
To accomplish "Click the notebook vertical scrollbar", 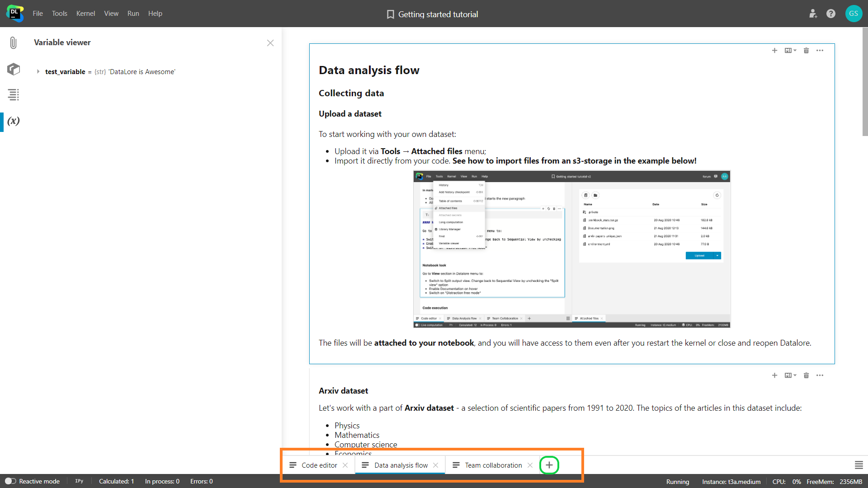I will [x=865, y=81].
